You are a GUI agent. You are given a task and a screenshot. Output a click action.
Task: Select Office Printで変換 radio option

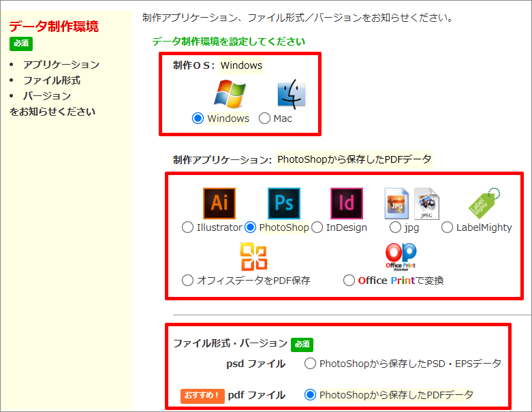pyautogui.click(x=349, y=281)
